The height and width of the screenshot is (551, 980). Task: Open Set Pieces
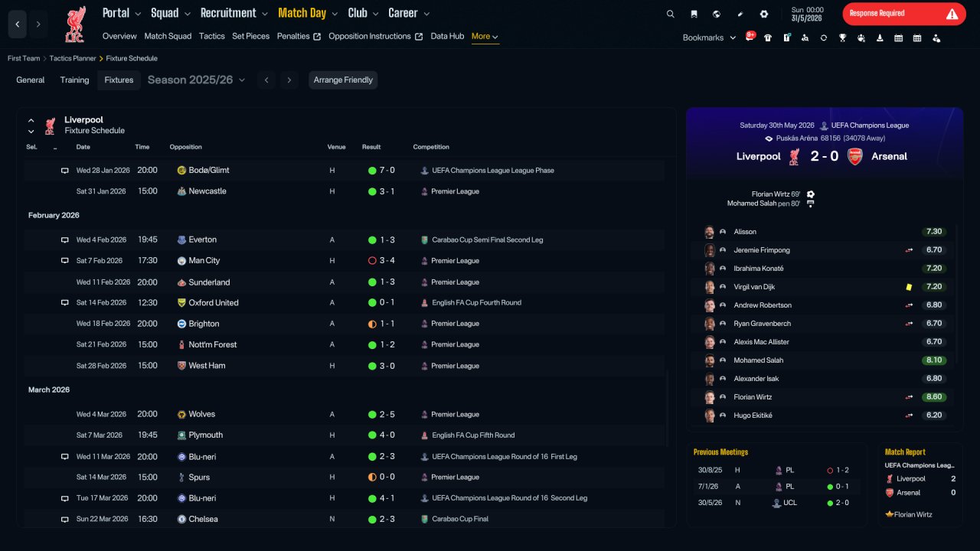[251, 36]
